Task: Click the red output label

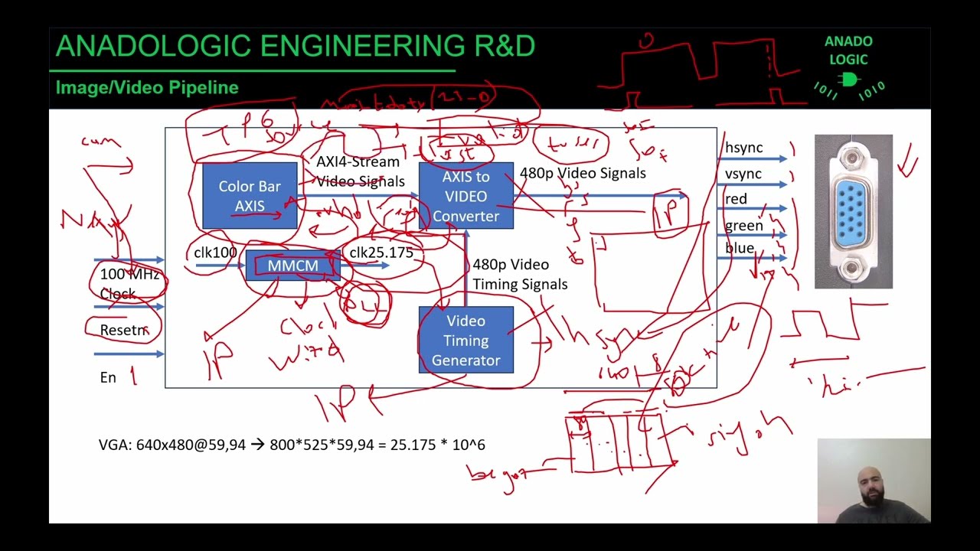Action: tap(736, 199)
